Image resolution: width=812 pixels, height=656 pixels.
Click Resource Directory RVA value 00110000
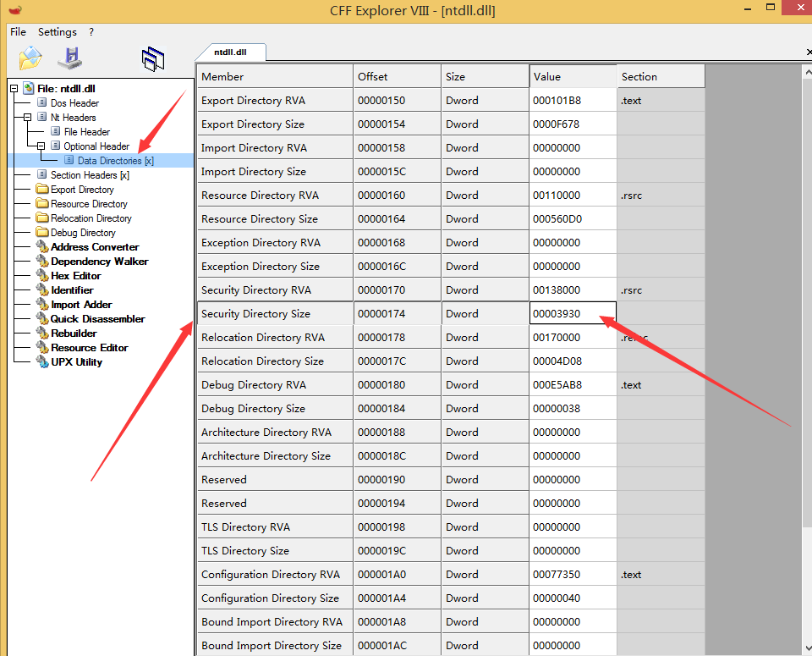[x=573, y=195]
